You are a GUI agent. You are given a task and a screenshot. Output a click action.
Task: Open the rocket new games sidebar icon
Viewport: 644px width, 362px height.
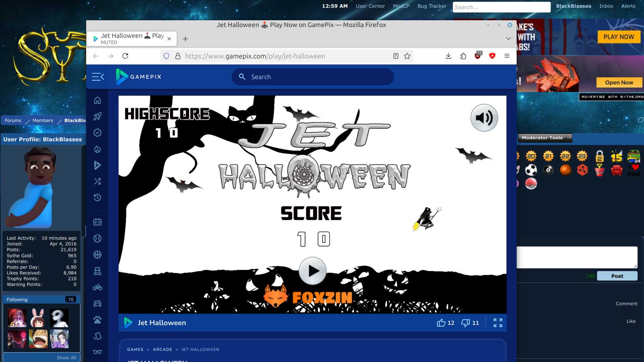point(97,117)
